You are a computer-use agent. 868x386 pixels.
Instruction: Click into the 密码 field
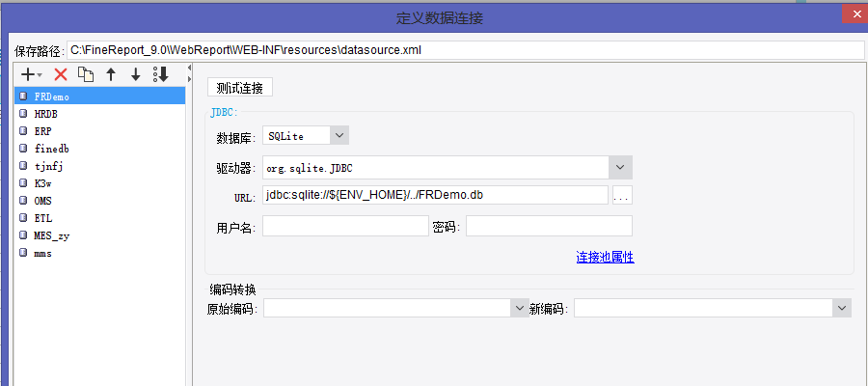coord(549,226)
